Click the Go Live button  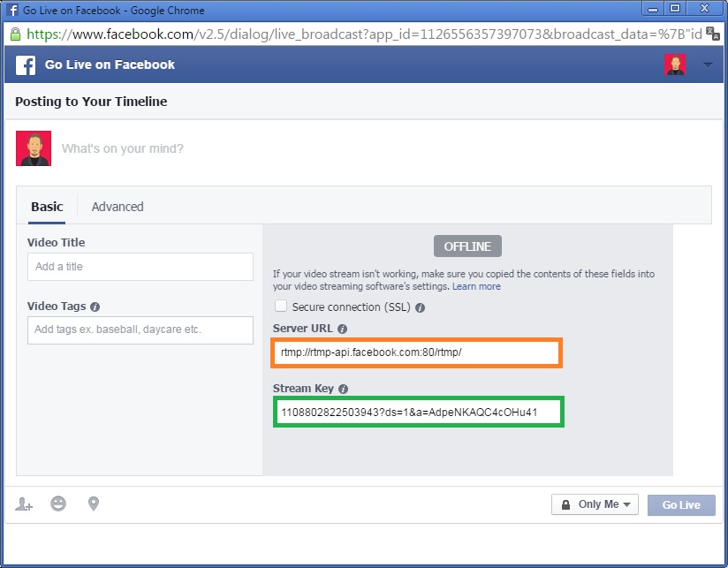pos(681,504)
